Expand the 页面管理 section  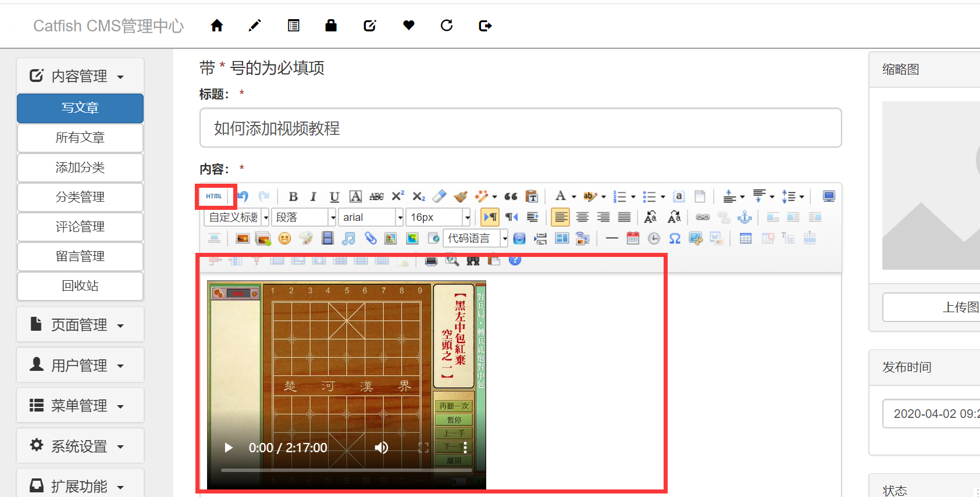click(x=80, y=325)
